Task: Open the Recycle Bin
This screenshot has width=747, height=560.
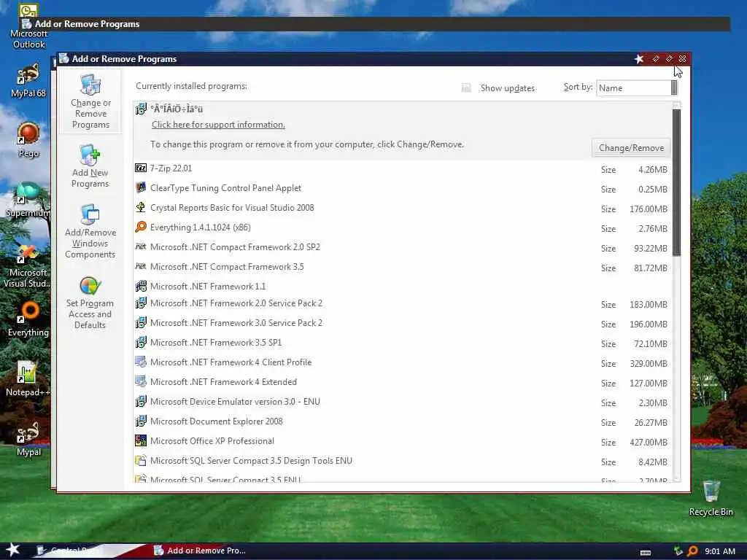Action: (711, 497)
